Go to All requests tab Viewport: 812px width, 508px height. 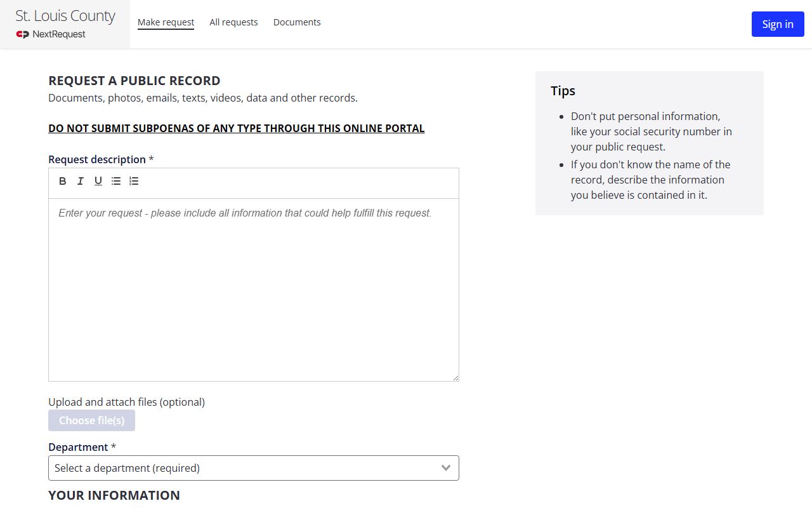click(x=233, y=22)
